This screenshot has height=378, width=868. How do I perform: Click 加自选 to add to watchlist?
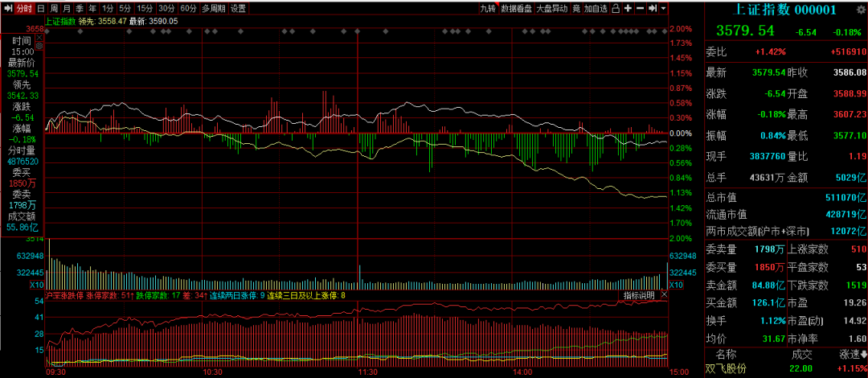(x=596, y=8)
